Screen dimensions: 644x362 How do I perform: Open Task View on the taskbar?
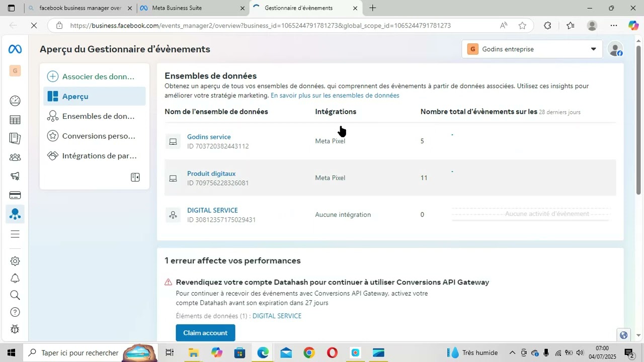pyautogui.click(x=170, y=353)
